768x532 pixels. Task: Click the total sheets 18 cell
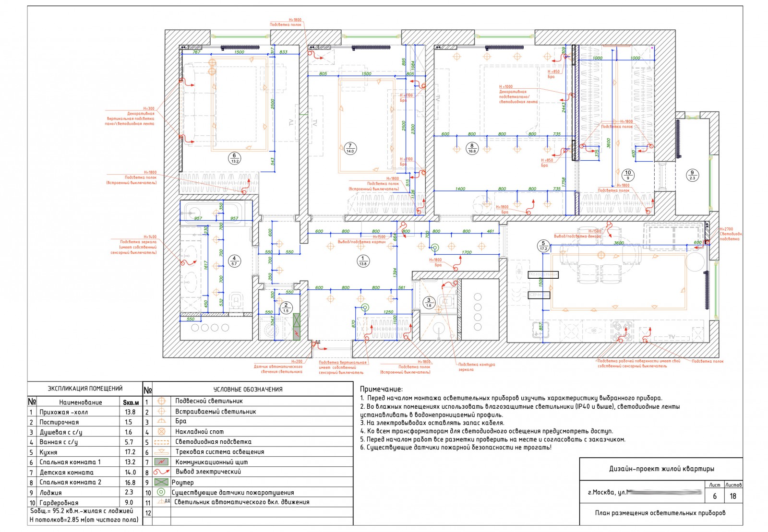(733, 497)
